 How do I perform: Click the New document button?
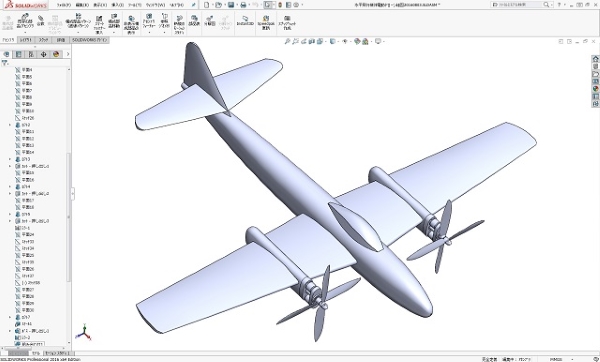(207, 5)
